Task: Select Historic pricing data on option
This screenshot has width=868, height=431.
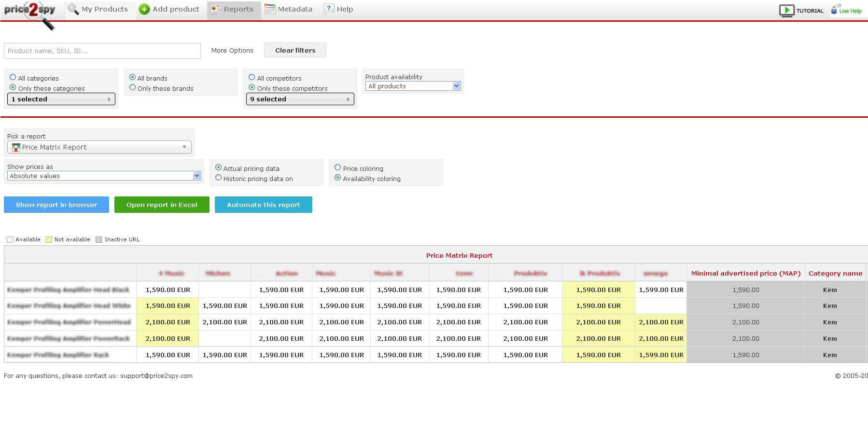Action: (x=218, y=178)
